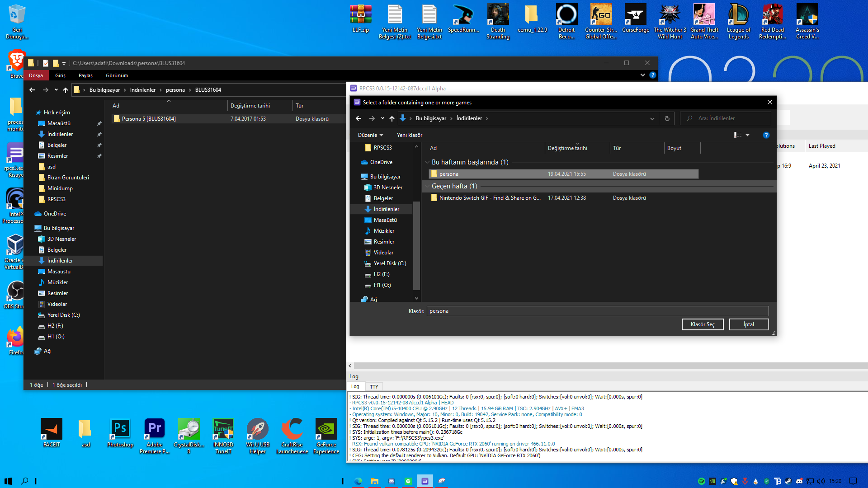Click 'İndirilenler' breadcrumb in folder dialog

469,118
